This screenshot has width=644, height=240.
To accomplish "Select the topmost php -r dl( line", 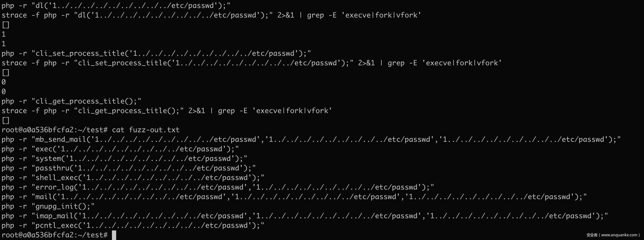I will (116, 6).
